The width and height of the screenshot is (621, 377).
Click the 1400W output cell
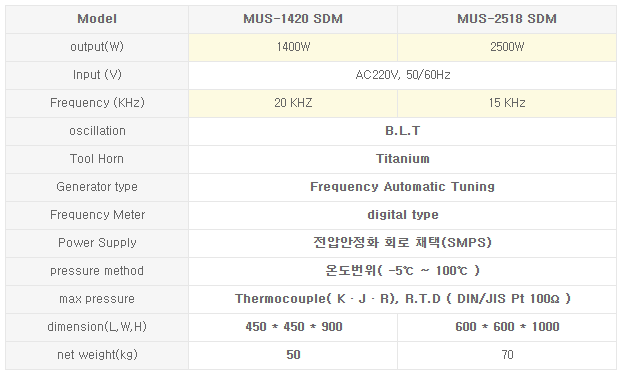click(x=293, y=47)
